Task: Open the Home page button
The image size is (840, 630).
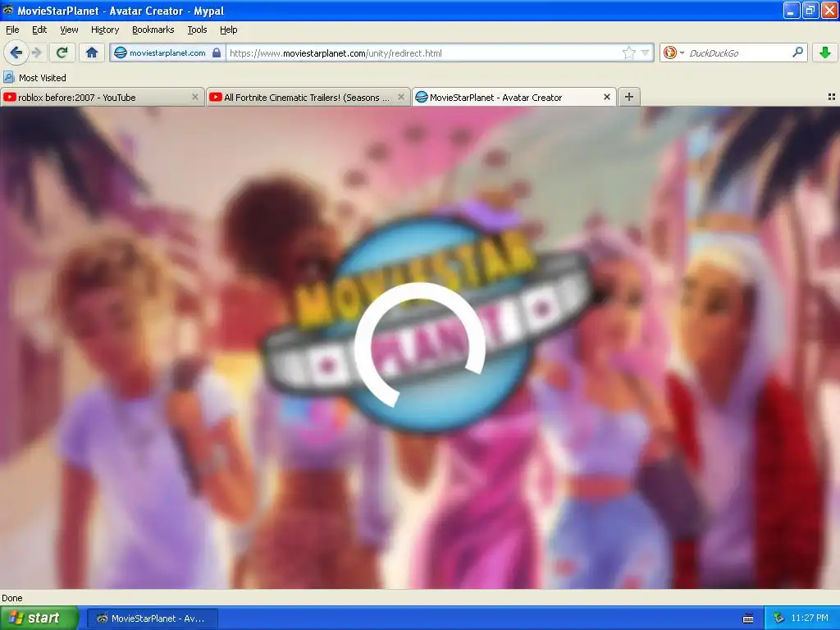Action: 92,52
